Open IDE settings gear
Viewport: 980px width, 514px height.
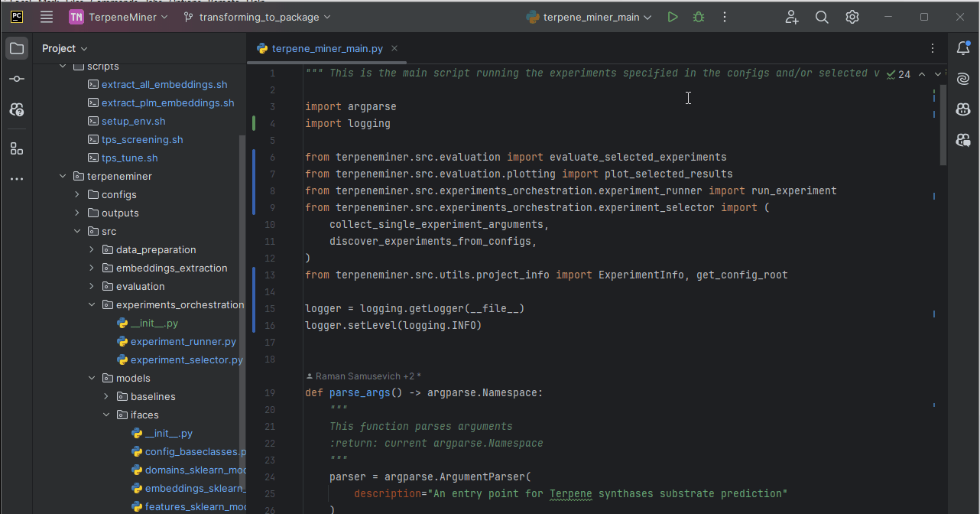(852, 17)
